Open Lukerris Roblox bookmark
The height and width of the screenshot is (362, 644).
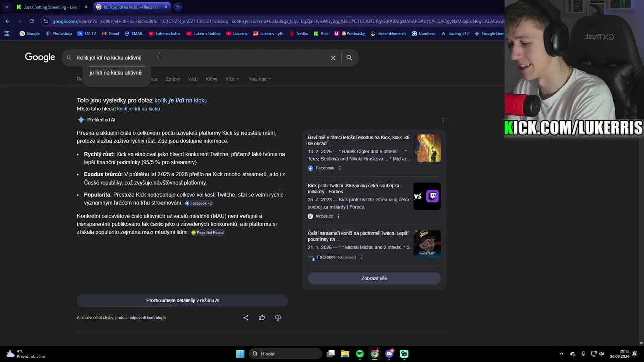click(x=203, y=34)
